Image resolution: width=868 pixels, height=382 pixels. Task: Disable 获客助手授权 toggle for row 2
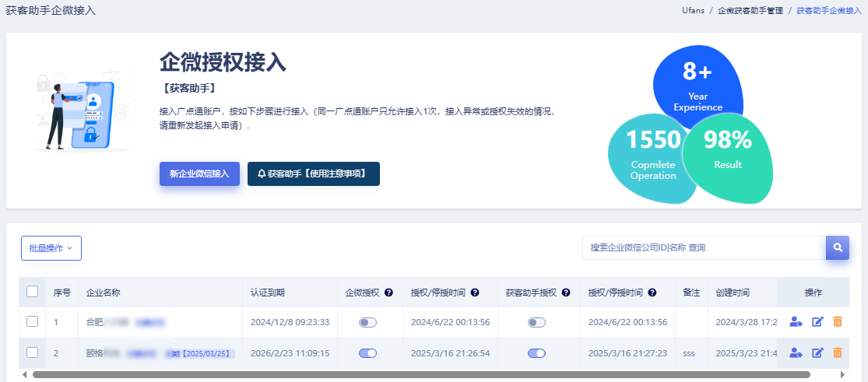536,353
